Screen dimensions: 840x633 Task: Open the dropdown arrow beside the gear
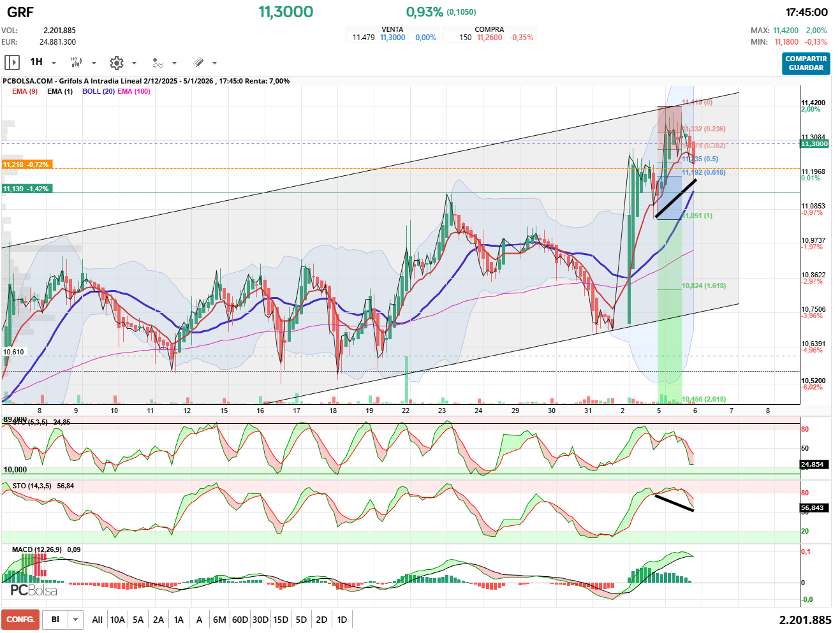point(134,63)
